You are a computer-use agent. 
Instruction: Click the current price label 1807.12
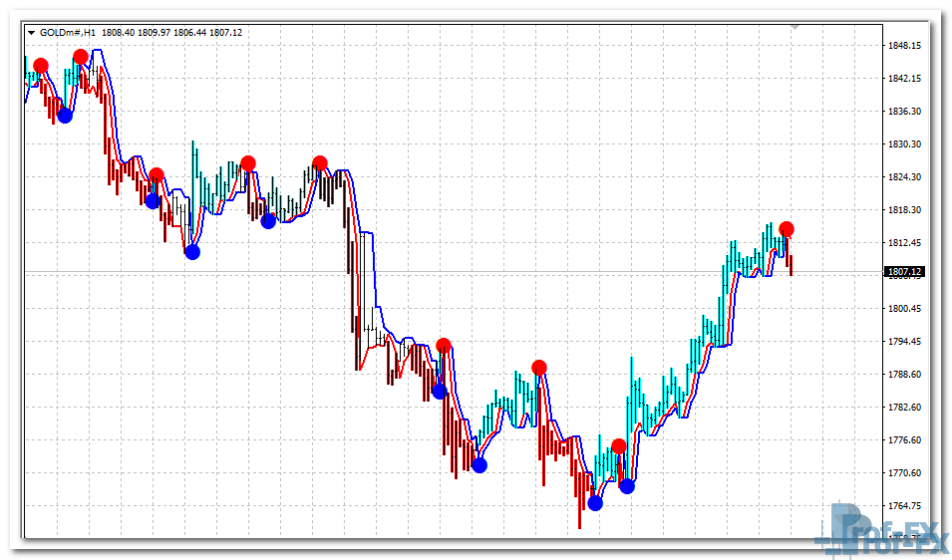(904, 272)
